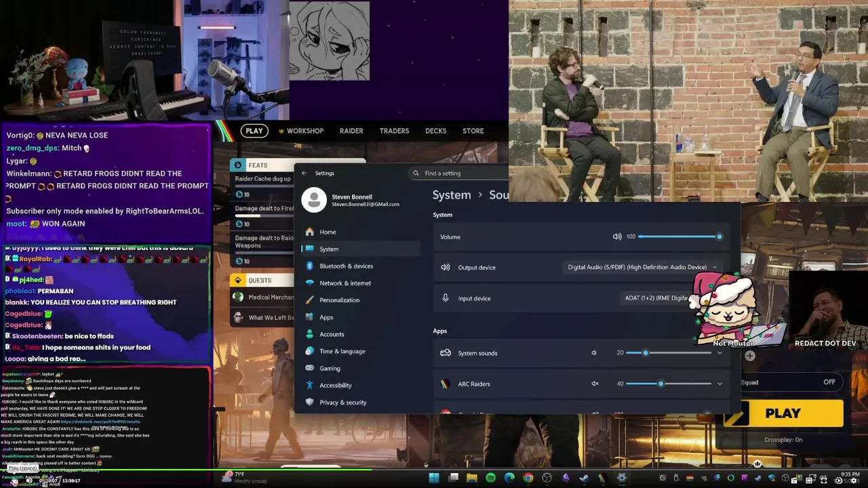Open File Explorer from the taskbar
Viewport: 868px width, 488px height.
(472, 478)
